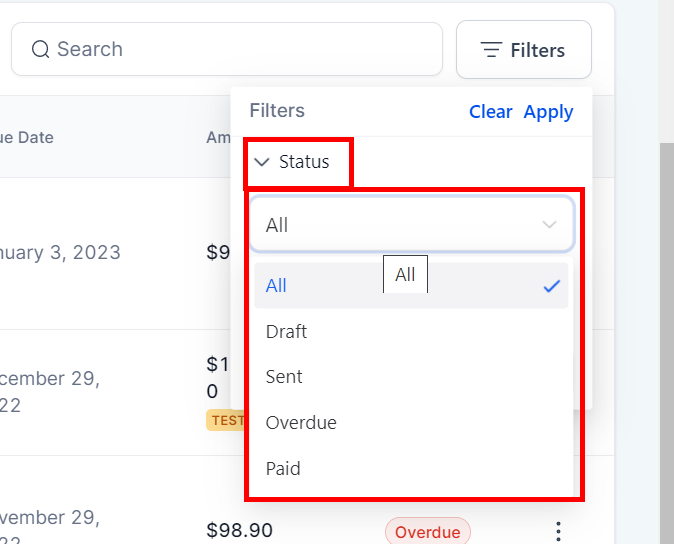Collapse the Status section chevron
This screenshot has width=674, height=544.
(262, 162)
